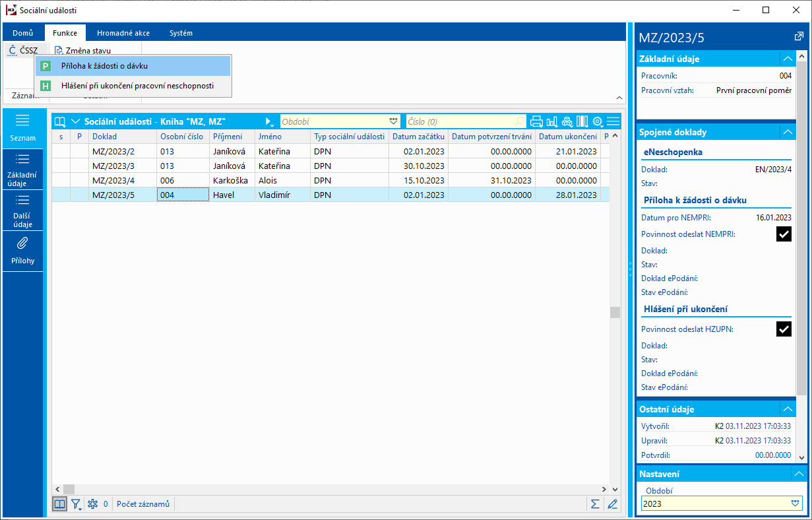Click the 28.01.2023 end date cell

coord(568,195)
